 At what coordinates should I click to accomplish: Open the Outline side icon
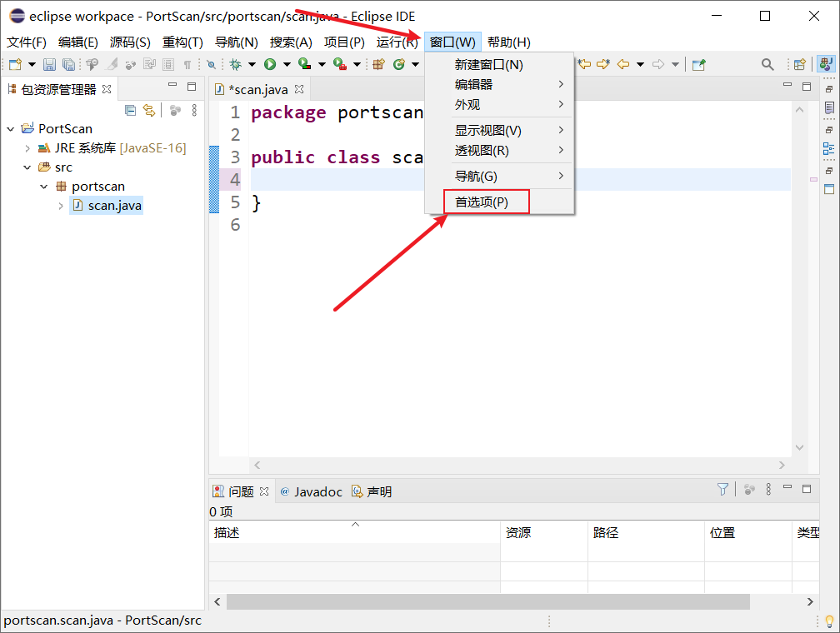point(829,148)
